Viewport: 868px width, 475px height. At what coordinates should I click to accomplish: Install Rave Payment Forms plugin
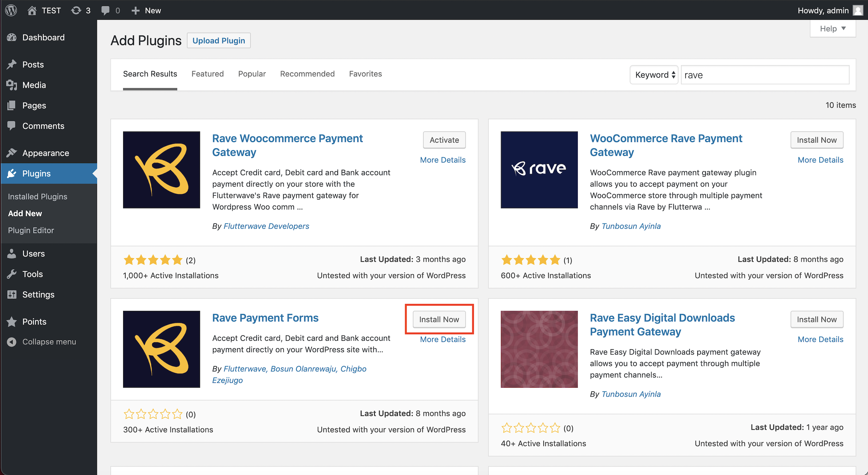(x=439, y=319)
